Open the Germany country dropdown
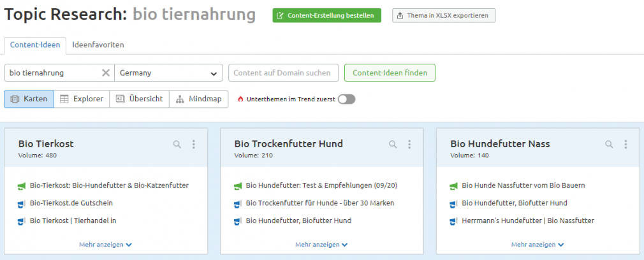The width and height of the screenshot is (644, 260). (x=168, y=73)
